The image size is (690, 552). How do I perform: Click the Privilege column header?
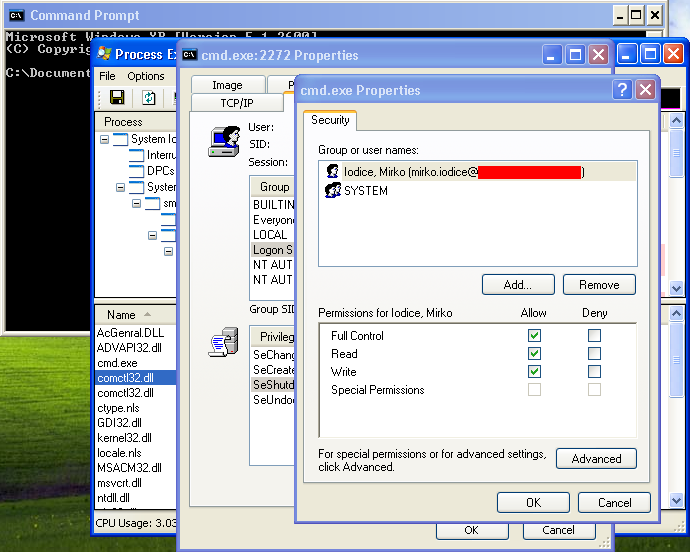(x=272, y=337)
